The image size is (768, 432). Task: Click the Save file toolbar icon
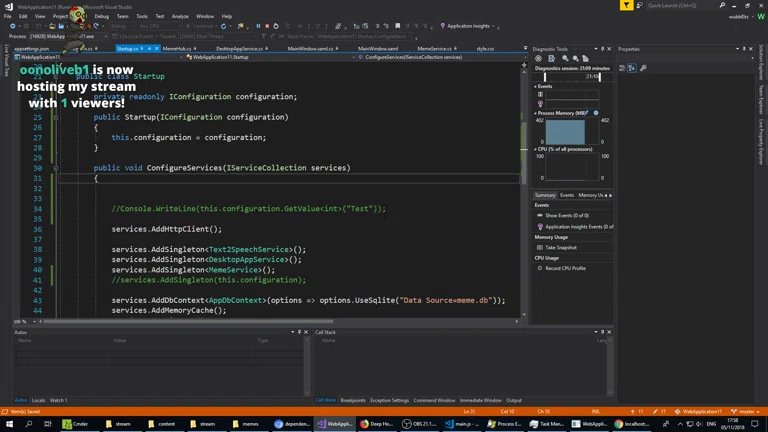tap(61, 26)
